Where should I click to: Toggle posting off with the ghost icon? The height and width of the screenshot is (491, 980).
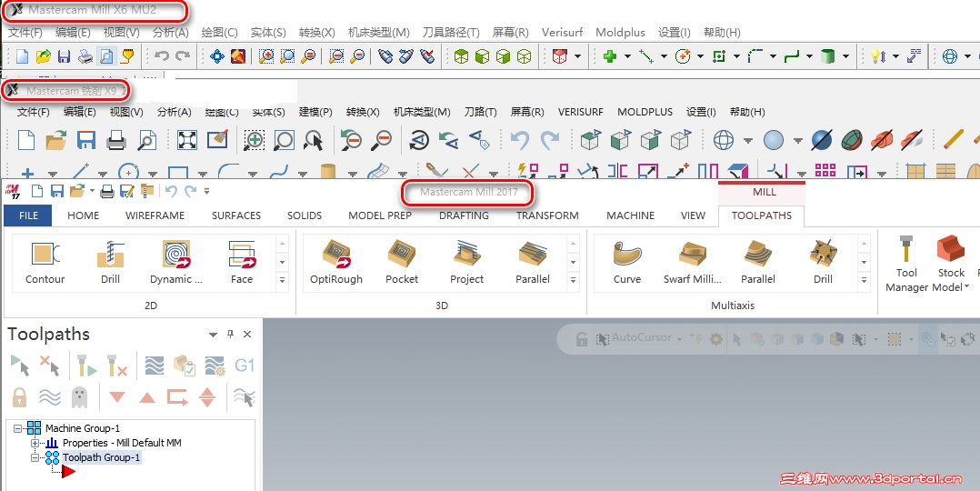click(79, 396)
